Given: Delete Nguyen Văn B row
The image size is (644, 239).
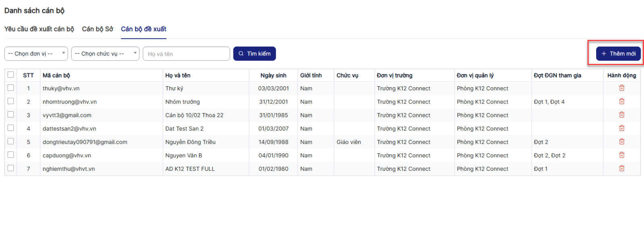Looking at the screenshot, I should 621,155.
